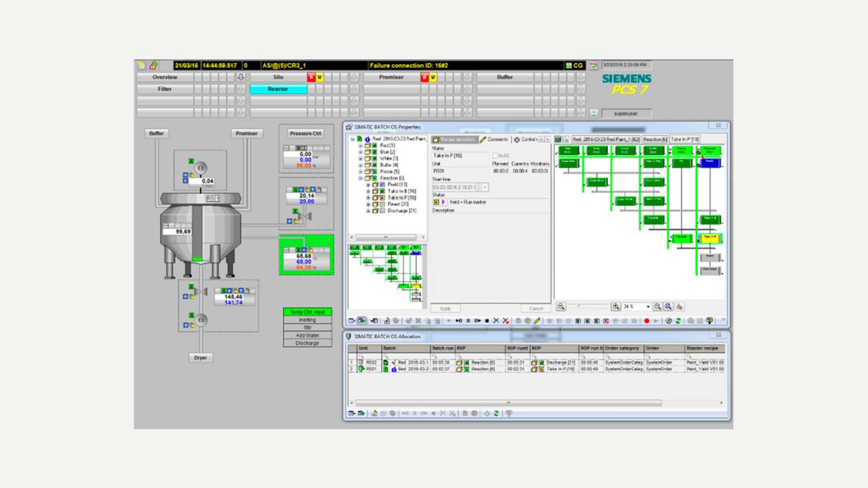868x488 pixels.
Task: Switch to the Silo area
Action: [x=278, y=77]
